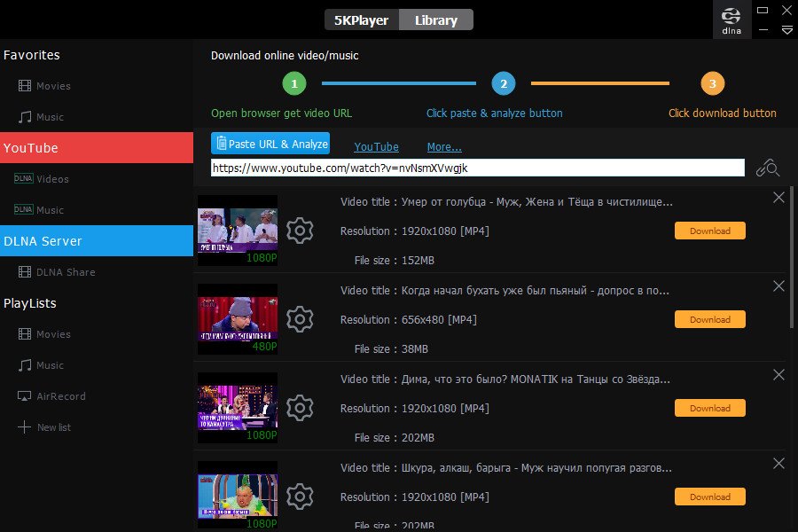The width and height of the screenshot is (798, 532).
Task: Click the film icon beside Favorites Movies
Action: pos(25,85)
